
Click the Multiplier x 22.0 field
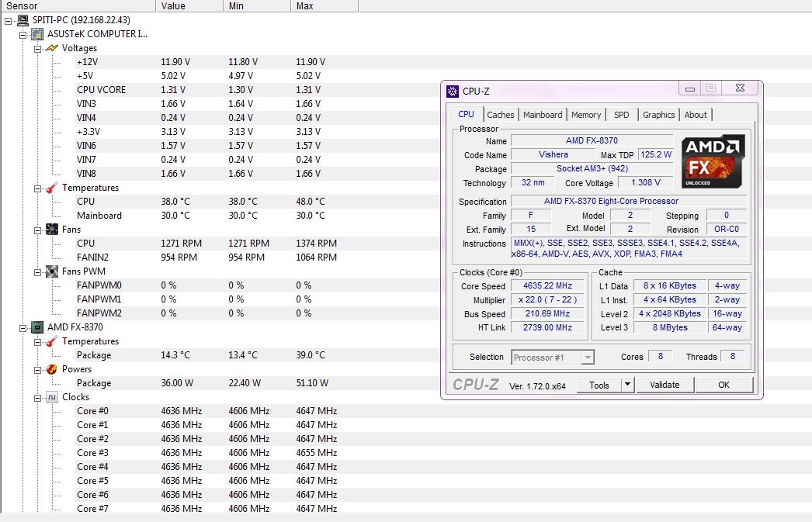(x=547, y=299)
